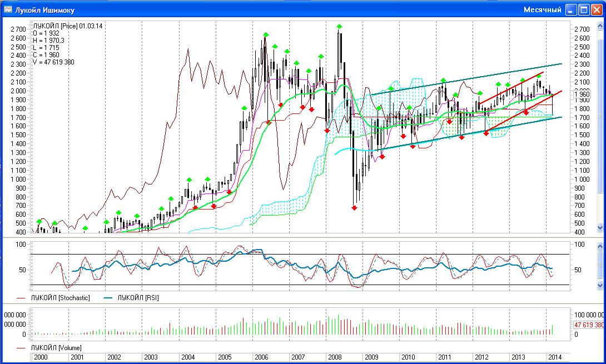Click indicator panel scrollbar thumb
Viewport: 606px width, 364px height.
tap(599, 265)
